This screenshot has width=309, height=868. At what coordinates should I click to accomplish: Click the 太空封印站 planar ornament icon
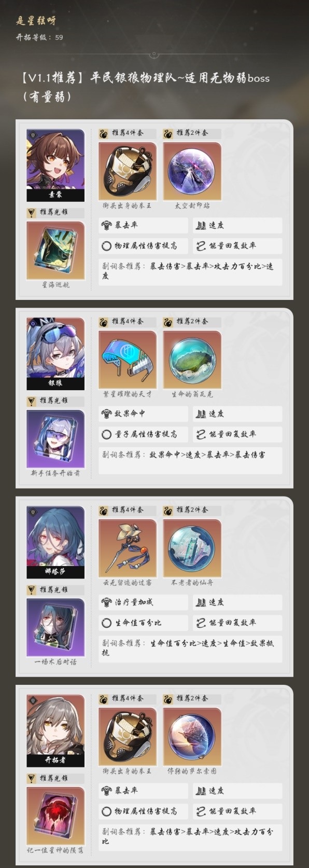tap(192, 171)
